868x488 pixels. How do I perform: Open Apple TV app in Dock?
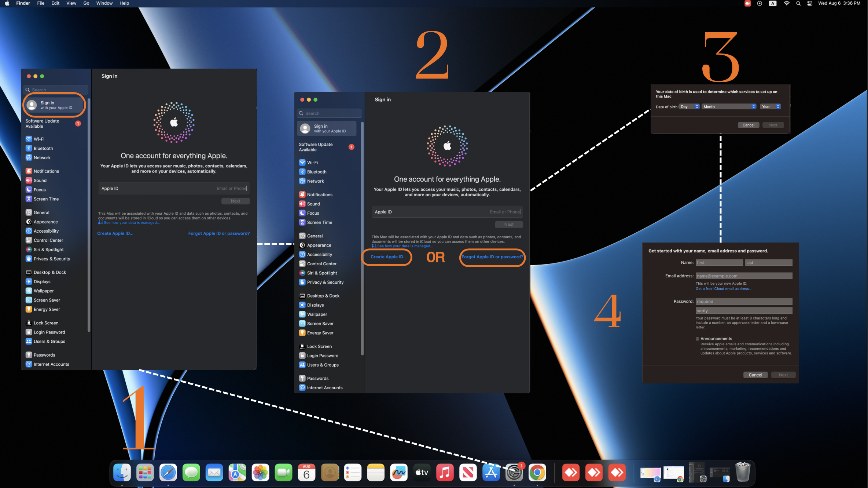(x=422, y=473)
